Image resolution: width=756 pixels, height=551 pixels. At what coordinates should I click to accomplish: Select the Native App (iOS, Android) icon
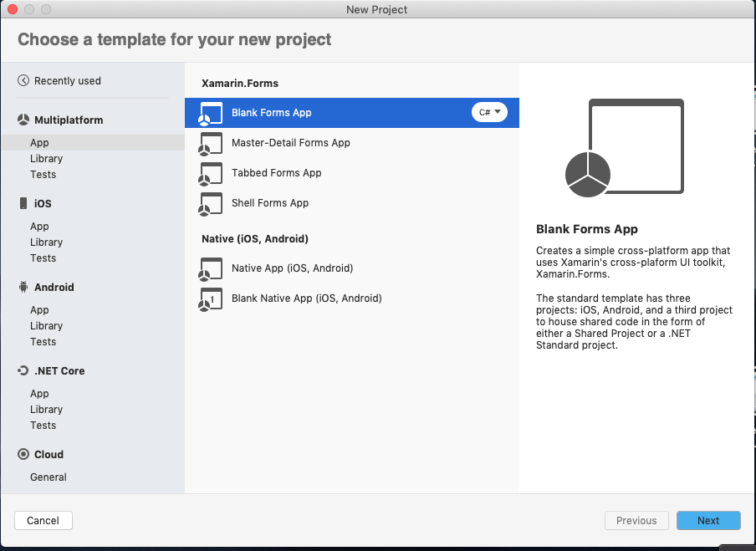click(210, 268)
